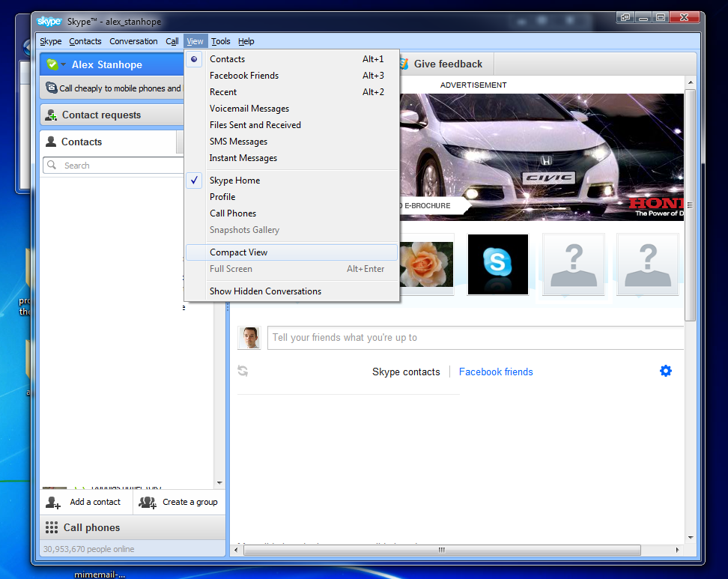Click the home pane scroll down arrow

(691, 538)
